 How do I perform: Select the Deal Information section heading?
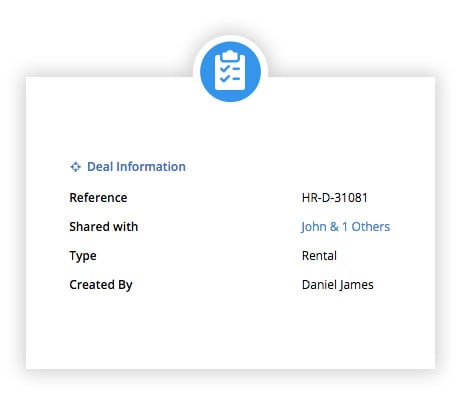(x=136, y=167)
